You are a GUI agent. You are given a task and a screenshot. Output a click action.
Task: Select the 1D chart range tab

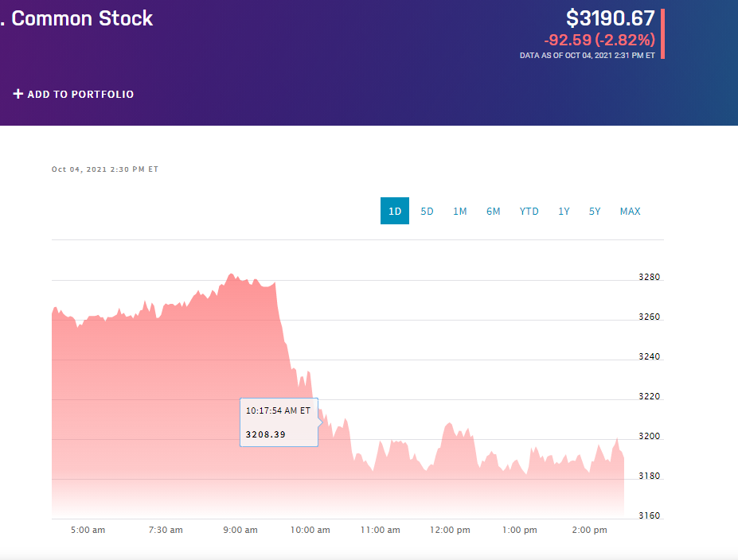point(395,211)
